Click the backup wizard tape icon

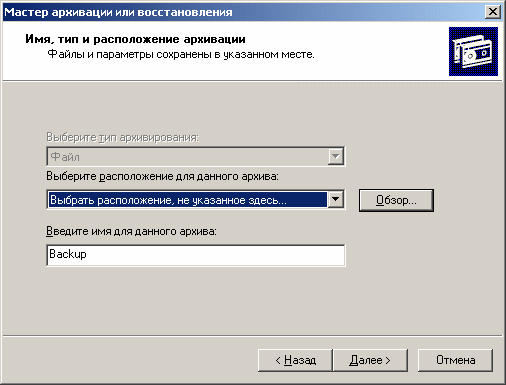point(473,51)
